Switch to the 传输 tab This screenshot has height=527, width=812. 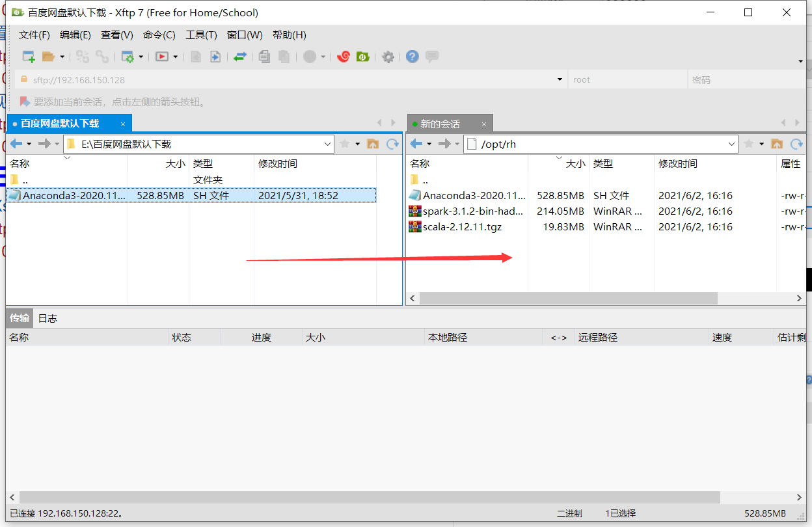(x=19, y=318)
